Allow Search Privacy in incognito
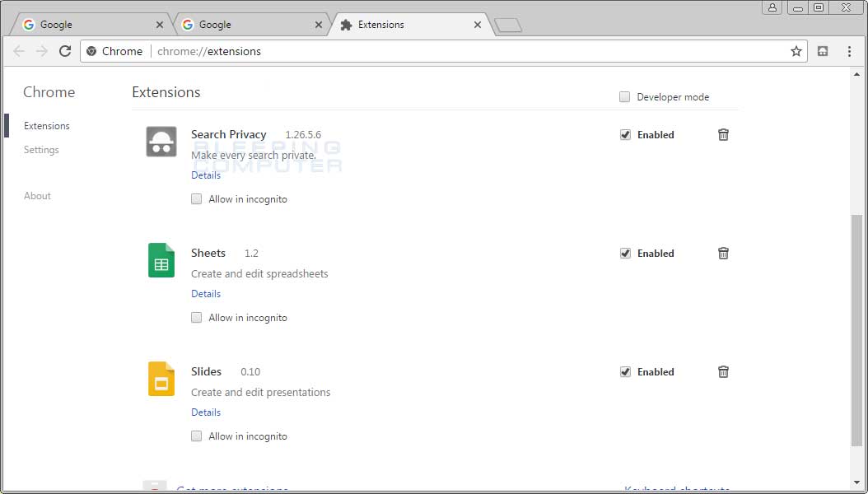The height and width of the screenshot is (494, 868). click(197, 199)
